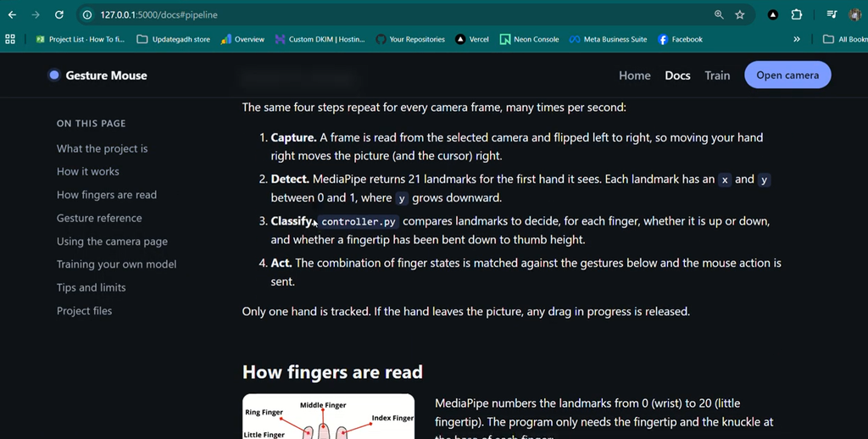
Task: Click the zoom magnifier icon in address bar
Action: pos(719,15)
